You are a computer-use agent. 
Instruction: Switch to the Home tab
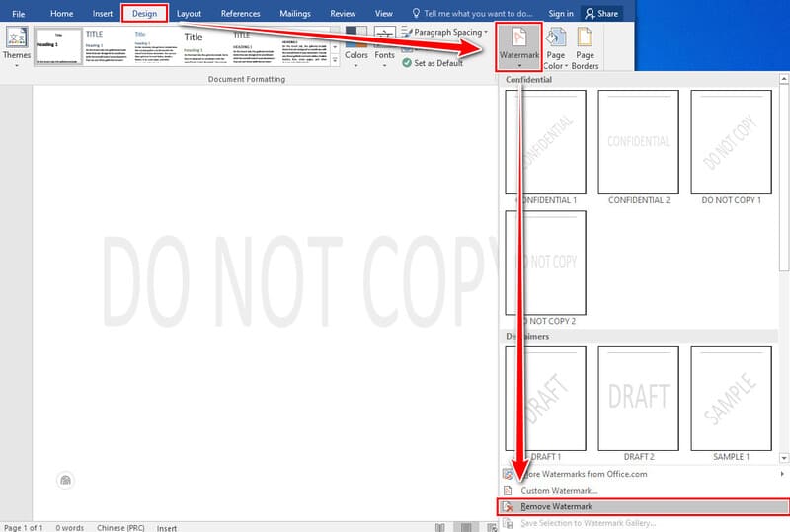(x=61, y=14)
